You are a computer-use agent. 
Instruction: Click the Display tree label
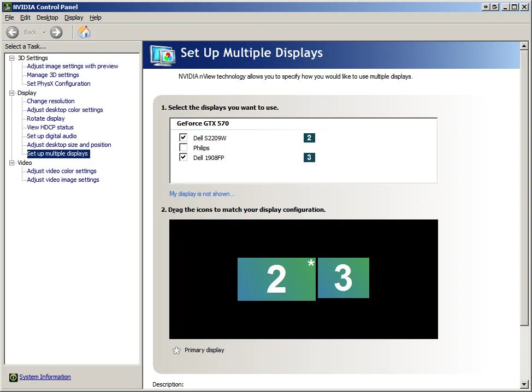27,93
